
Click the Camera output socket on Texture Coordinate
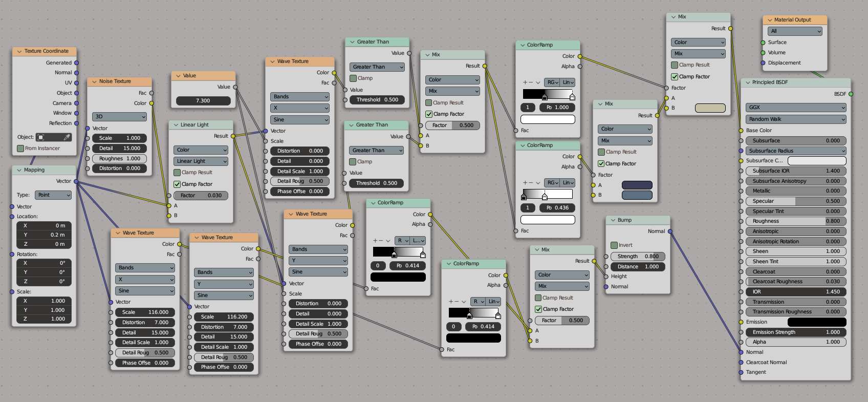pos(76,103)
